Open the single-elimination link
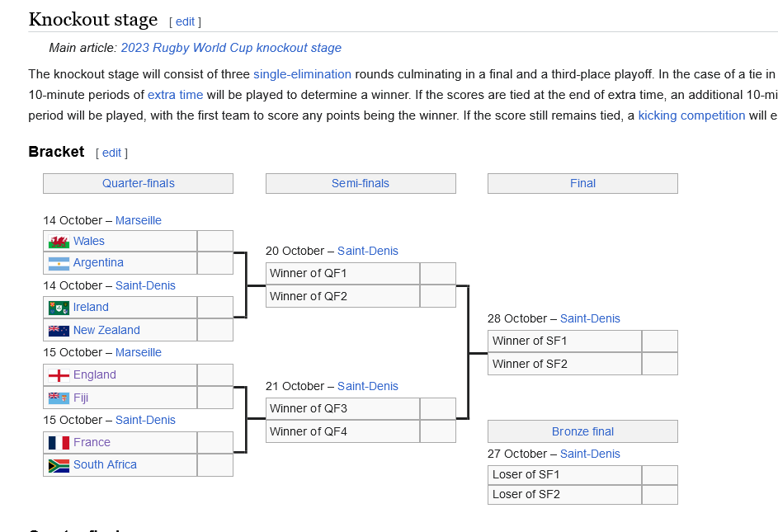 pyautogui.click(x=302, y=73)
